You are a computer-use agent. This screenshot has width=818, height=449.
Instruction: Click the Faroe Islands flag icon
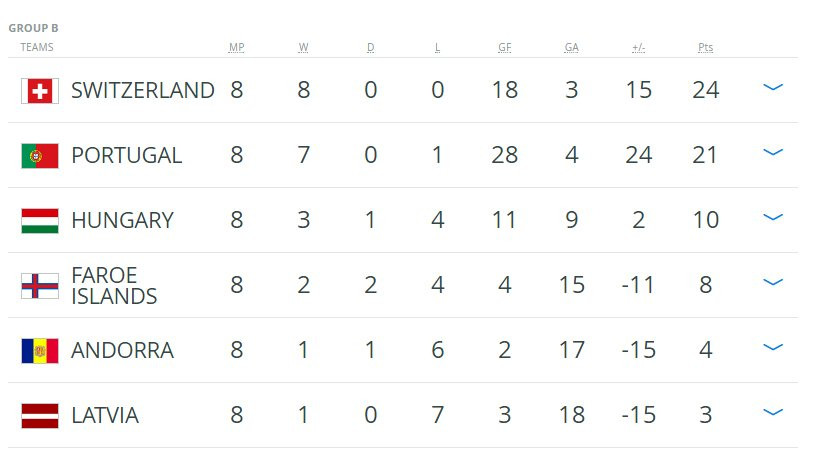click(40, 286)
